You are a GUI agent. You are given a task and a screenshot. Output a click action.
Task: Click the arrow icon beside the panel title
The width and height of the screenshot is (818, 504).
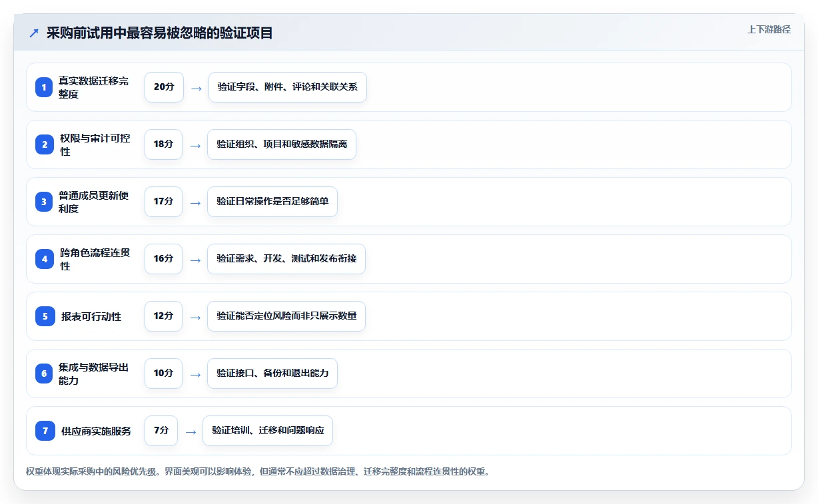pos(34,33)
